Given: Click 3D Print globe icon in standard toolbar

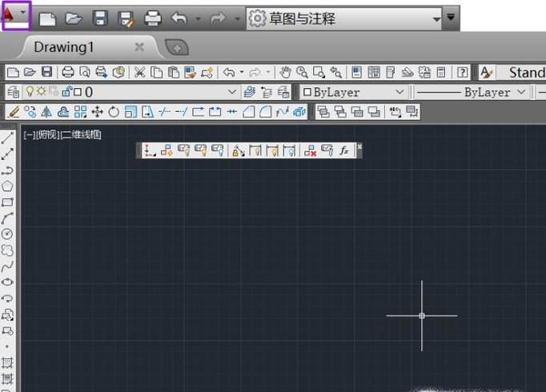Looking at the screenshot, I should coord(118,72).
